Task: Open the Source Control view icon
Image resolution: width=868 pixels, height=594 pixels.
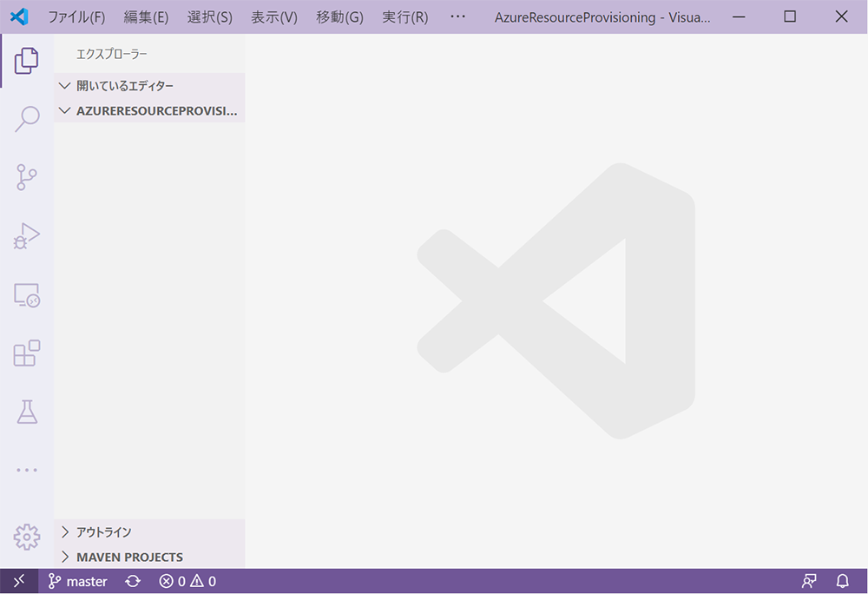Action: [27, 177]
